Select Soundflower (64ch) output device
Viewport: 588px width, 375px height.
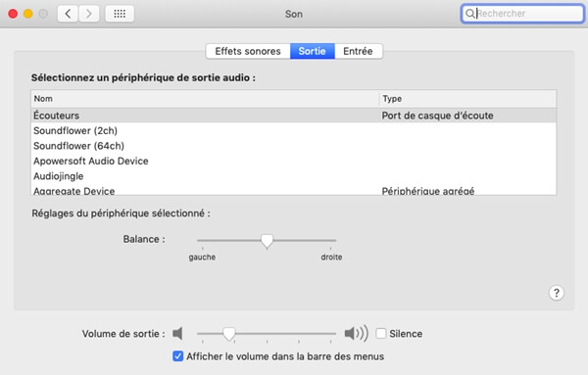coord(294,146)
